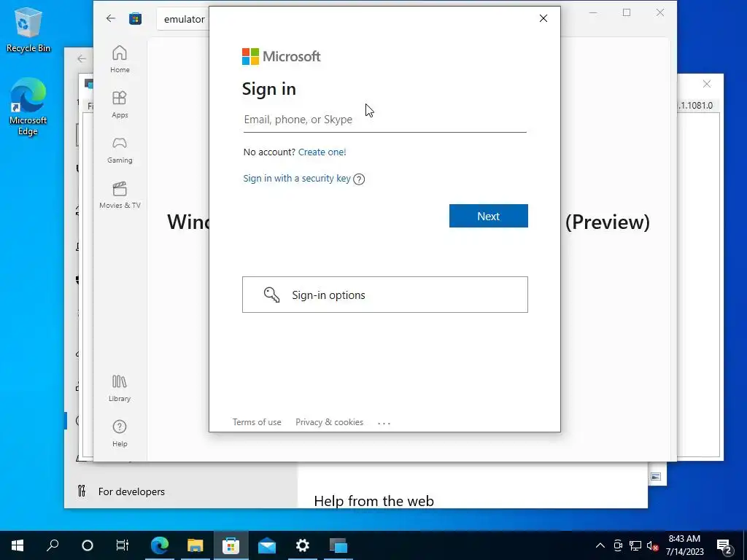Image resolution: width=747 pixels, height=560 pixels.
Task: Close the rear window behind the Store
Action: [x=706, y=84]
